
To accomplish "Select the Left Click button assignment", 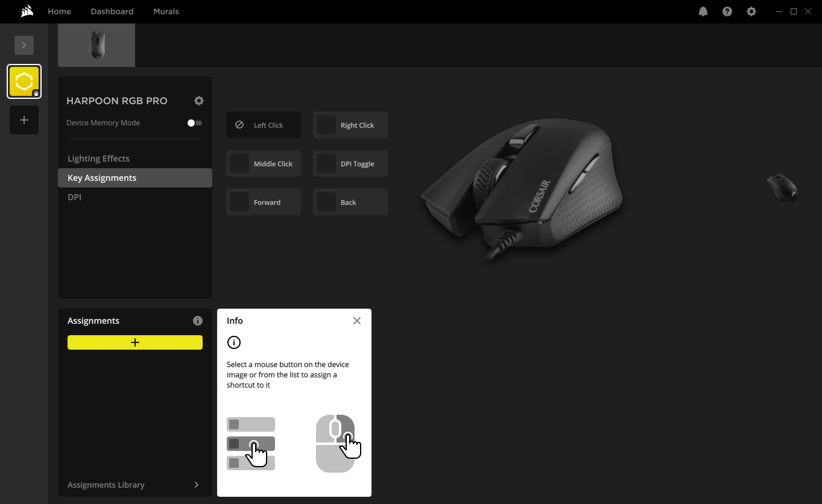I will pos(264,125).
